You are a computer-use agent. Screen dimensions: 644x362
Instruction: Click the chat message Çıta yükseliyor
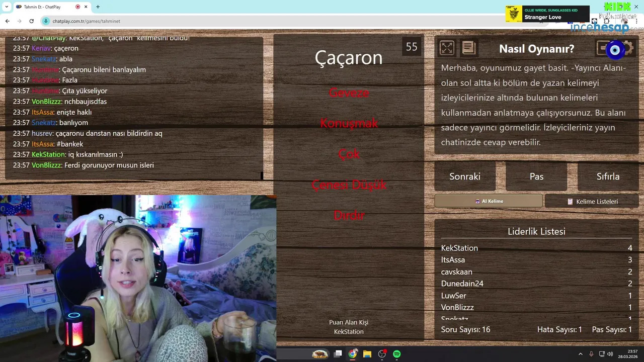(x=85, y=90)
